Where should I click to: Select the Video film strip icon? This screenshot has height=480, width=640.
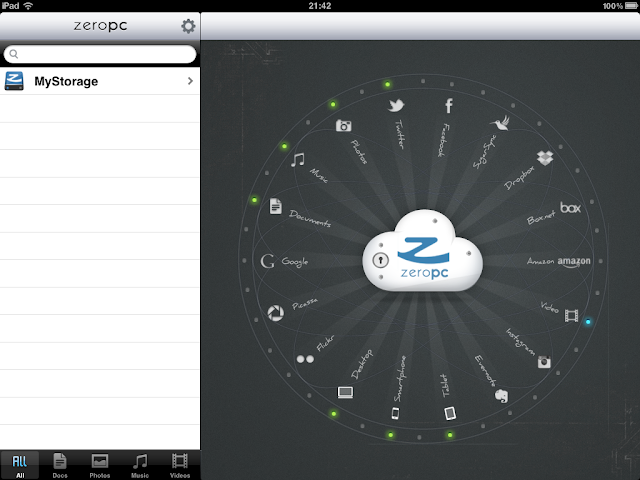pos(571,316)
